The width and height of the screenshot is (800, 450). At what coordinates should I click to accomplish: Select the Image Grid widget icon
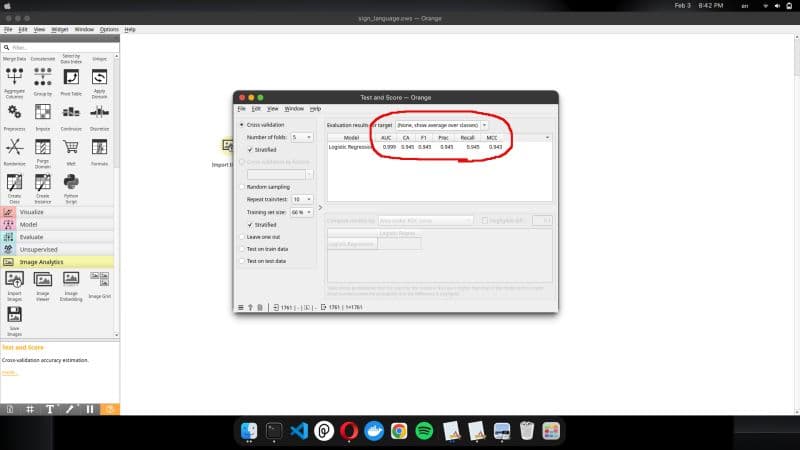(99, 279)
